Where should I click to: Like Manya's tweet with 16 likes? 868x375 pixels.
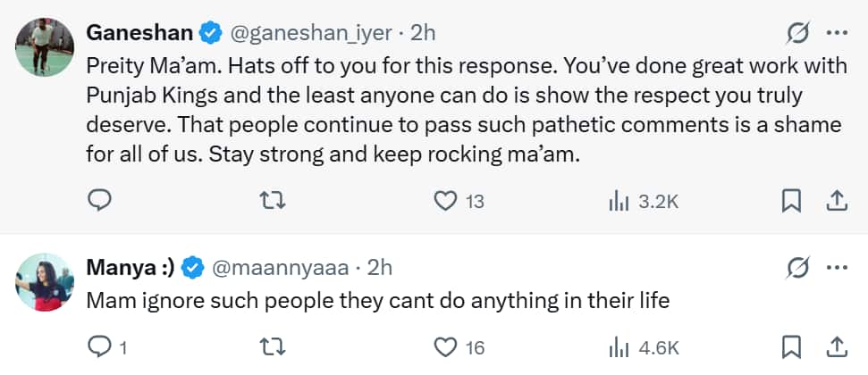444,346
